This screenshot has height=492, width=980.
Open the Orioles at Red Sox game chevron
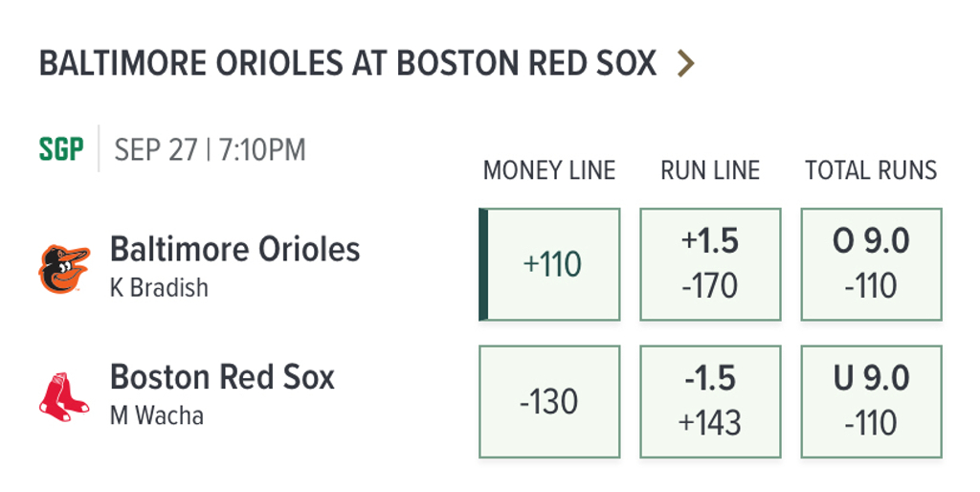685,64
